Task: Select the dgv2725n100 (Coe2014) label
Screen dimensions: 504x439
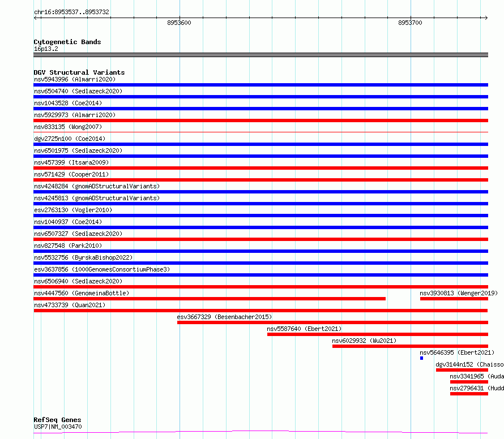Action: 70,139
